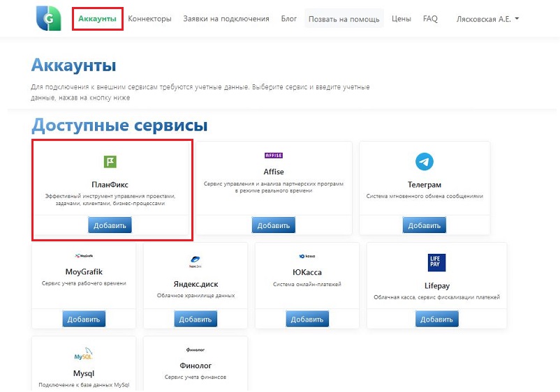Click the Финолог service title
560x392 pixels.
(196, 365)
